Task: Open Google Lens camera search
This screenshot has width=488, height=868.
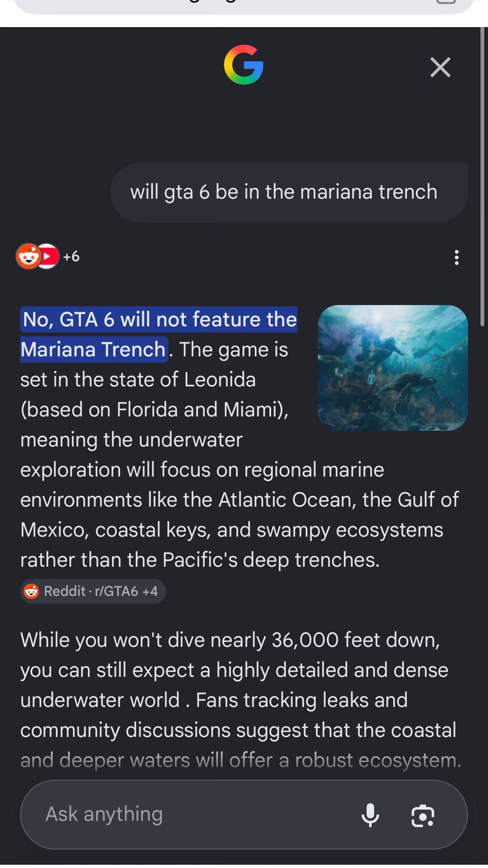Action: point(423,815)
